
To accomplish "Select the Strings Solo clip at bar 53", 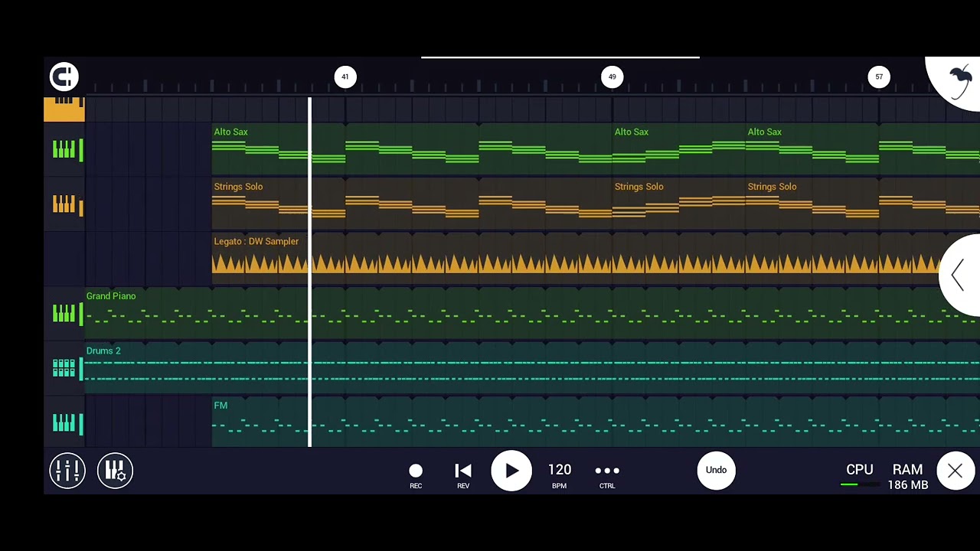I will pyautogui.click(x=863, y=204).
